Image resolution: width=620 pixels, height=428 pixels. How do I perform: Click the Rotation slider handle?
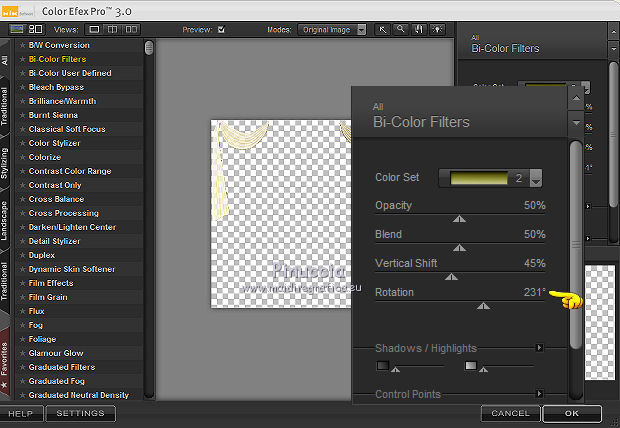[x=483, y=306]
